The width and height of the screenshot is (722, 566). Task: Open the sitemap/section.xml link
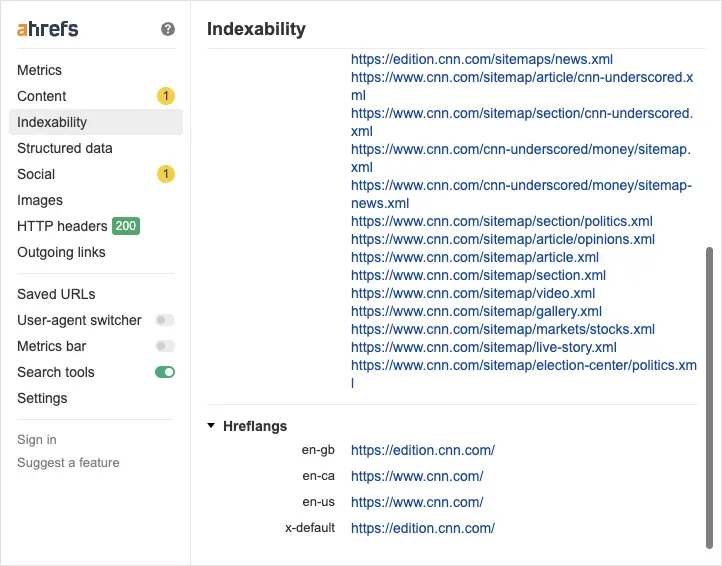coord(478,275)
